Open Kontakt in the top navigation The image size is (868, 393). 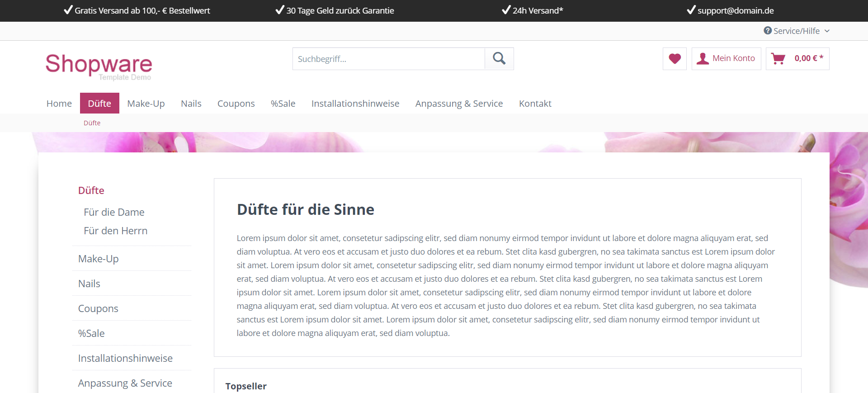pos(535,103)
